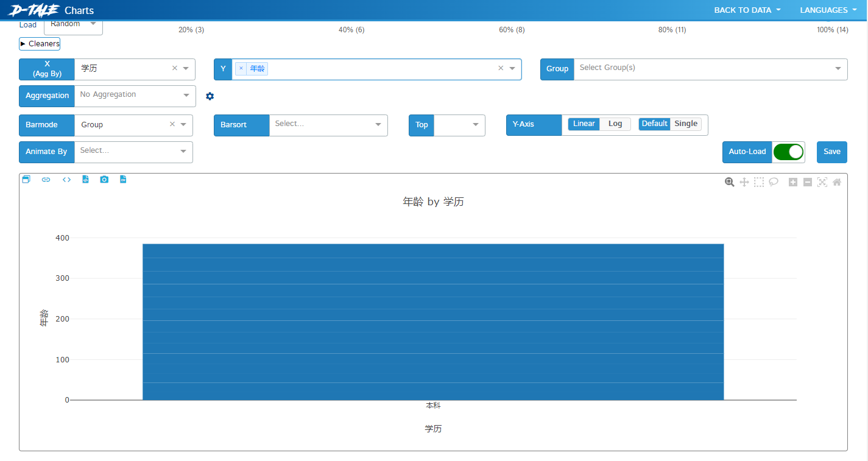Open the Back To Data menu
868x461 pixels.
[747, 10]
